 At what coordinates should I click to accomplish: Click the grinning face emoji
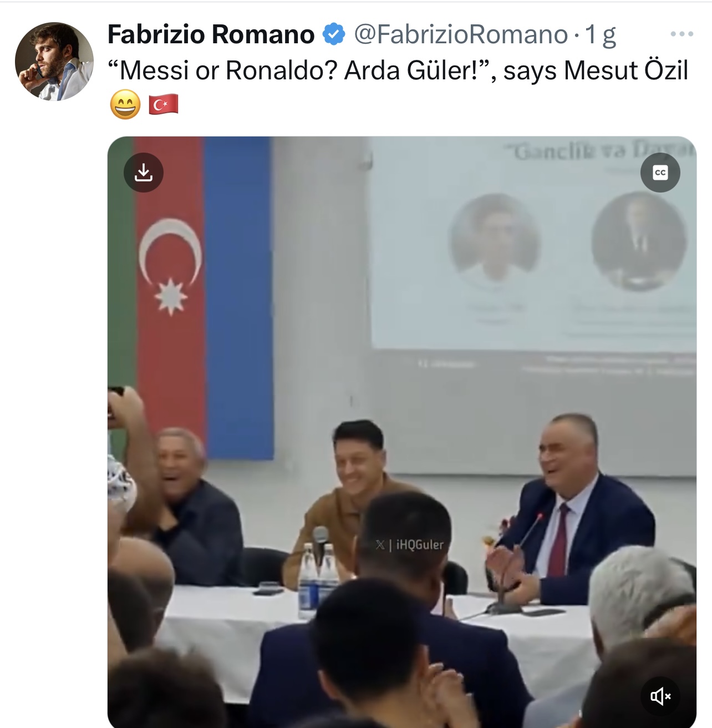point(125,104)
